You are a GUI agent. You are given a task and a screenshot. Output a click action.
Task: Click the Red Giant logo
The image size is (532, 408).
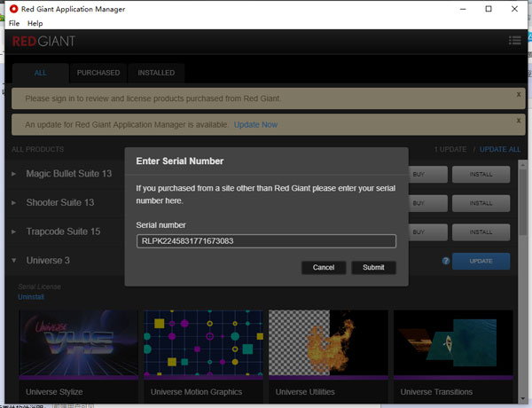[x=43, y=42]
